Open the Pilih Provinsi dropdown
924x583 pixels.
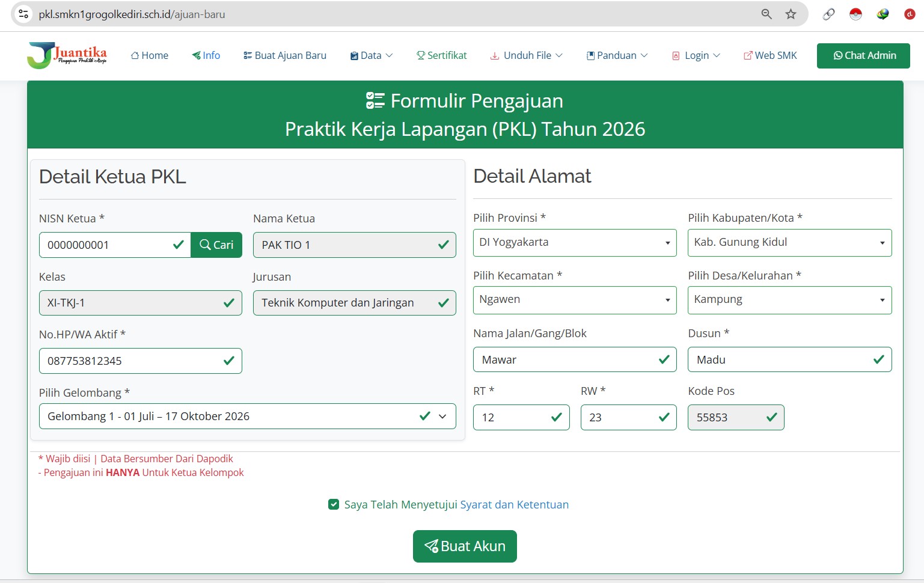[575, 243]
